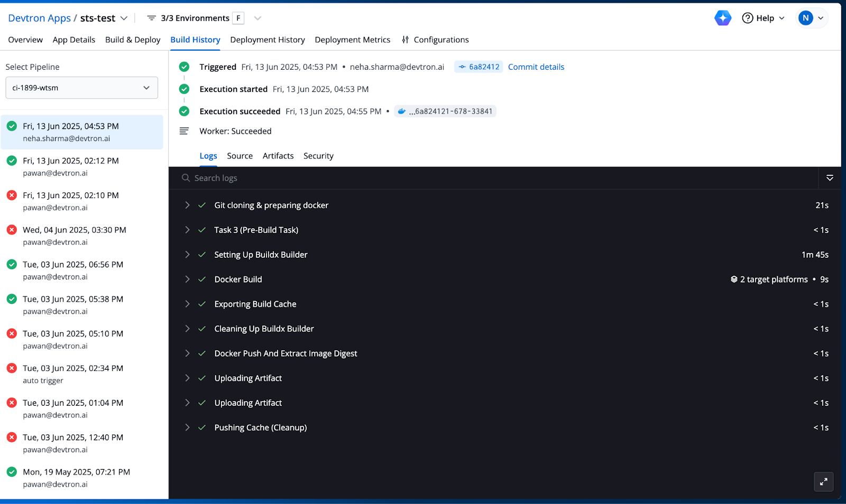
Task: Click the green success check on Docker Build
Action: pyautogui.click(x=202, y=279)
